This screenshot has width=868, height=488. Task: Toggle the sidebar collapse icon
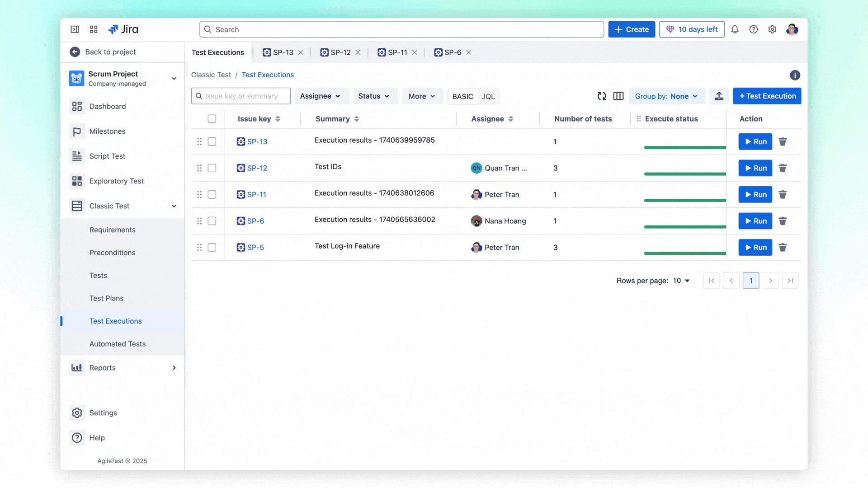pos(75,29)
